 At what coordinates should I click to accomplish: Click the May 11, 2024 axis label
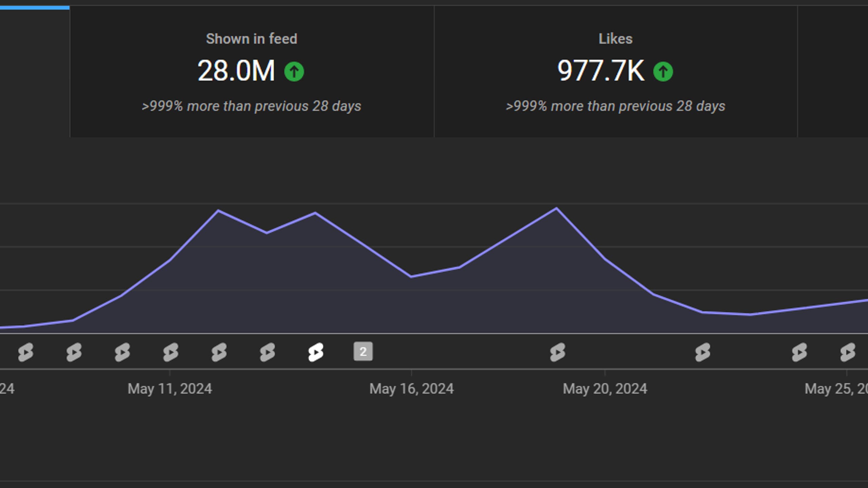coord(170,389)
